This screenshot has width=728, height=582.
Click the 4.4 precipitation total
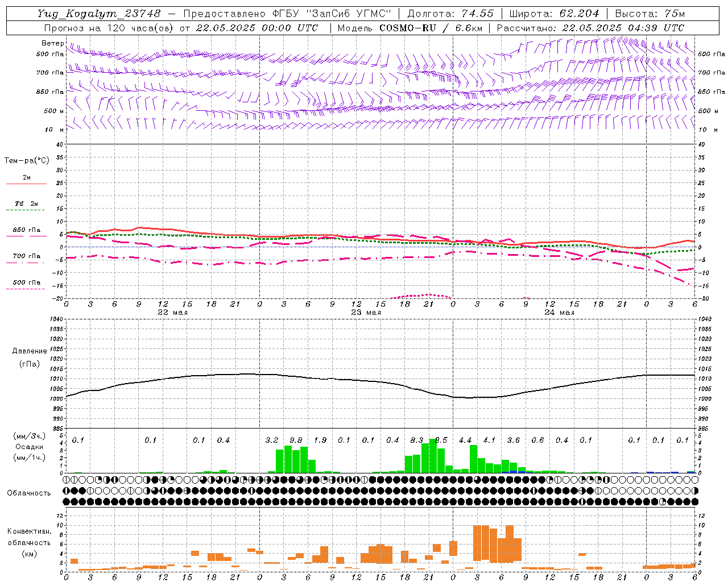(x=465, y=440)
